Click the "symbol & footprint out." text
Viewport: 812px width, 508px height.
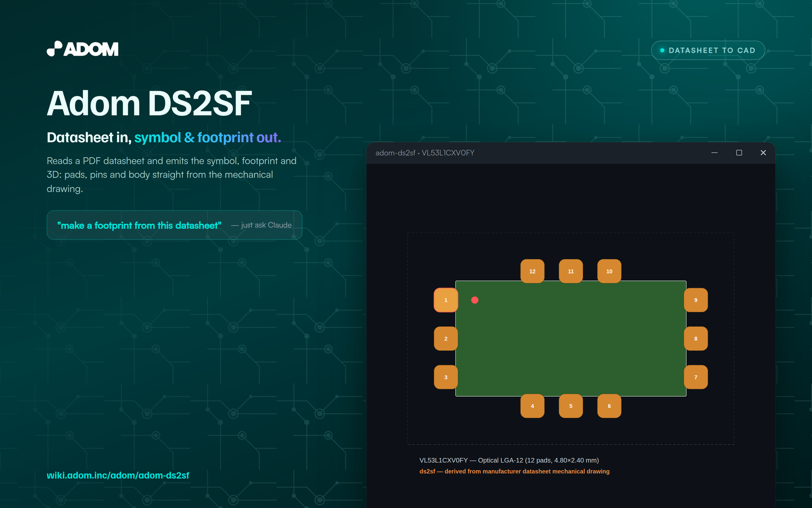(x=207, y=138)
